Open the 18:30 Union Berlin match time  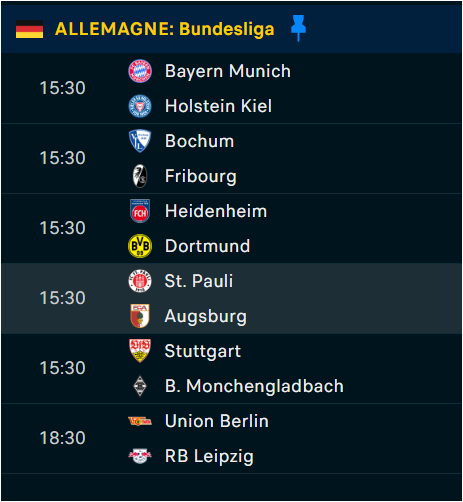(x=63, y=438)
